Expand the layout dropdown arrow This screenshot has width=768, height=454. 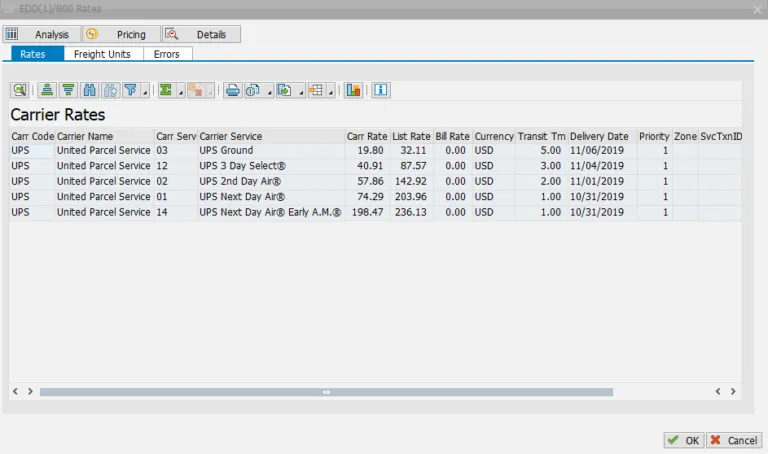[331, 91]
